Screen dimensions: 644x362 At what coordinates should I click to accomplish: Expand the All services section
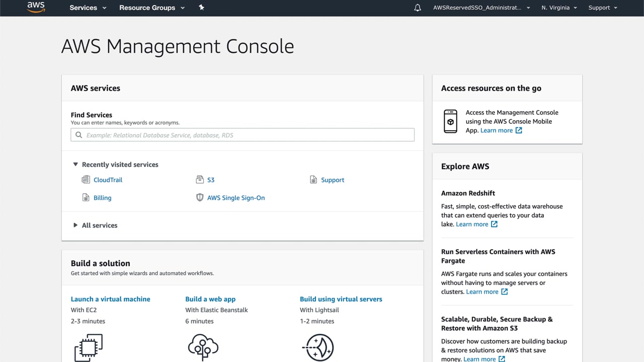coord(75,225)
